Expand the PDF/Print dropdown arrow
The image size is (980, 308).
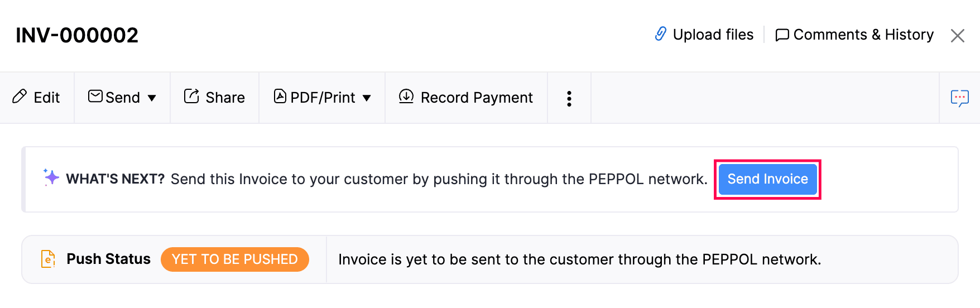[x=367, y=98]
